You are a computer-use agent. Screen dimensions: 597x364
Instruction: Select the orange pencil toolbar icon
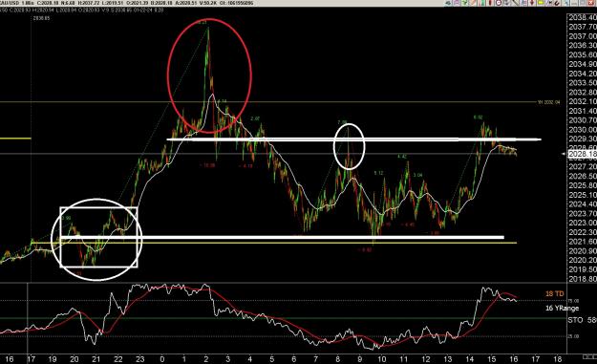tap(473, 3)
